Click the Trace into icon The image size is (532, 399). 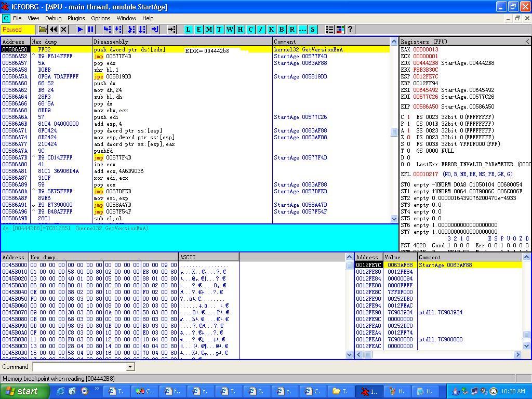point(131,30)
